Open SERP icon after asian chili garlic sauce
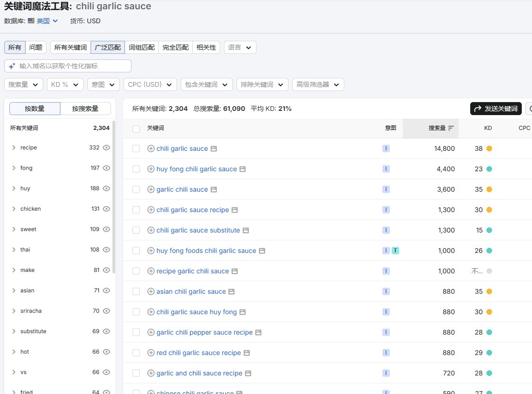Viewport: 532px width, 394px height. click(x=231, y=292)
